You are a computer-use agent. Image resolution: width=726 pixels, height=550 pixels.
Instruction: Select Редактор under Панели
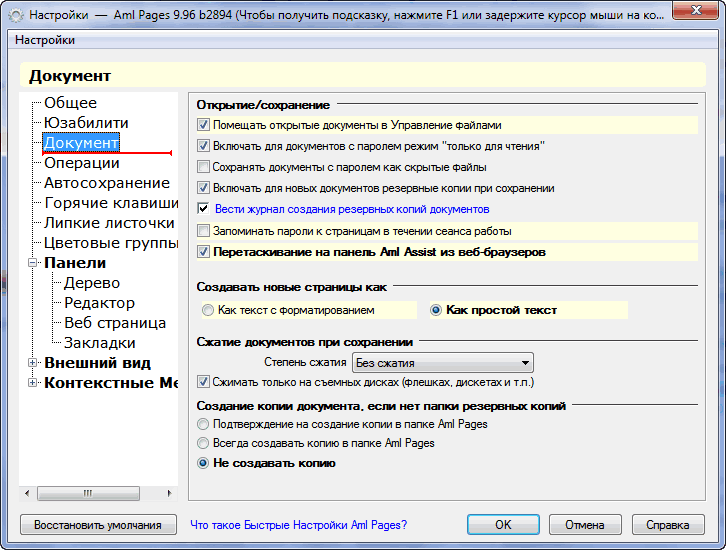coord(100,303)
